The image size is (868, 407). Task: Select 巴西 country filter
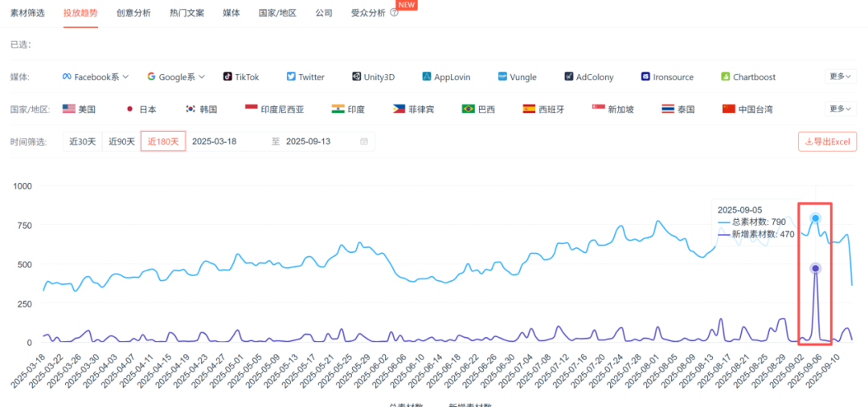click(x=478, y=109)
